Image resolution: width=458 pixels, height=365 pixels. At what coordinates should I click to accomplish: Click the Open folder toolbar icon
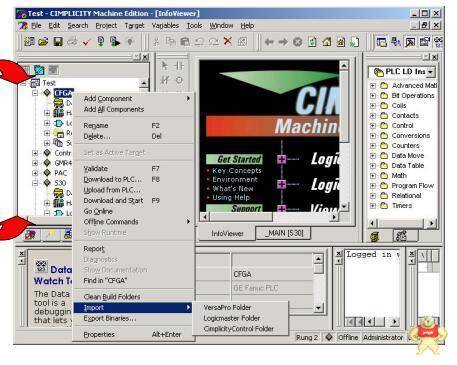pos(43,42)
